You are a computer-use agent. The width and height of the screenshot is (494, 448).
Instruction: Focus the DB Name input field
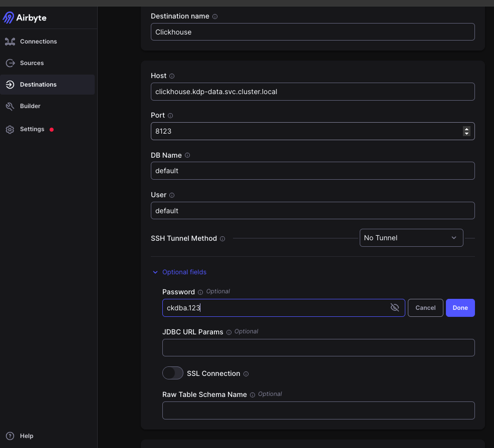click(x=313, y=171)
